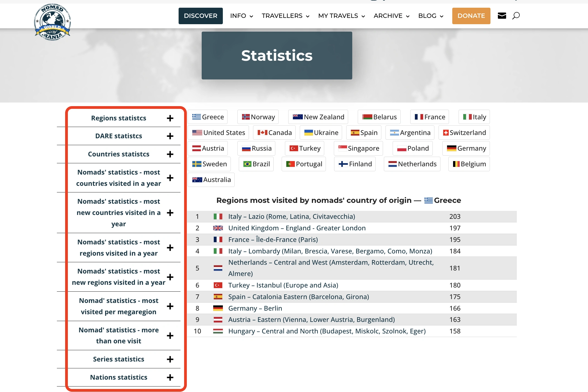Open the TRAVELLERS dropdown menu
Image resolution: width=588 pixels, height=392 pixels.
coord(285,16)
